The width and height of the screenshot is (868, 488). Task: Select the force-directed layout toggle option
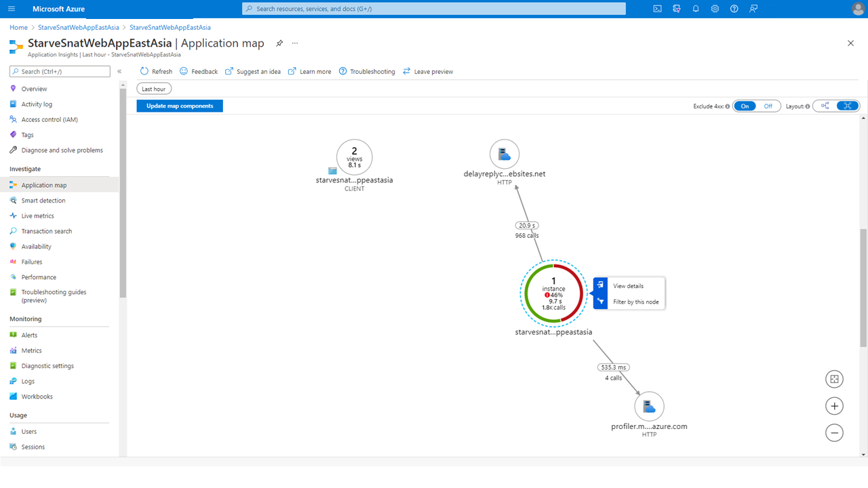(848, 106)
